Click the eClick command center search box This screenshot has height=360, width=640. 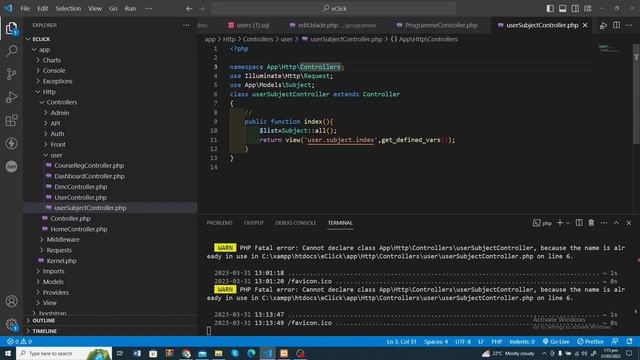pos(333,9)
